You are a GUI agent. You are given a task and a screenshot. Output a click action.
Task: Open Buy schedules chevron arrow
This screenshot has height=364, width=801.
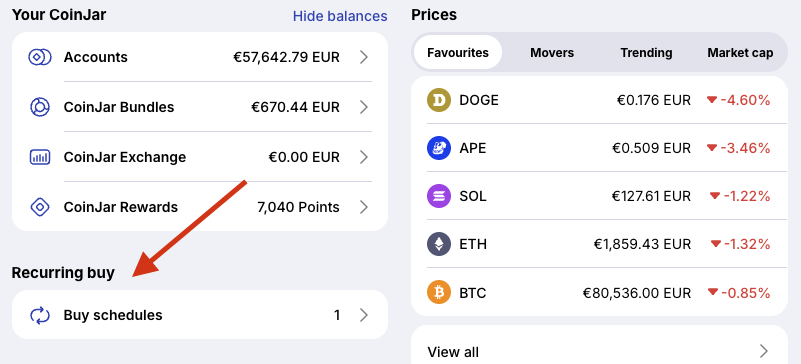point(364,316)
